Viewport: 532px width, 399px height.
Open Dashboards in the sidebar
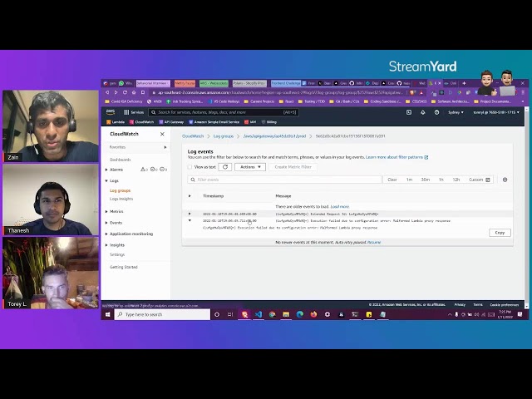120,160
